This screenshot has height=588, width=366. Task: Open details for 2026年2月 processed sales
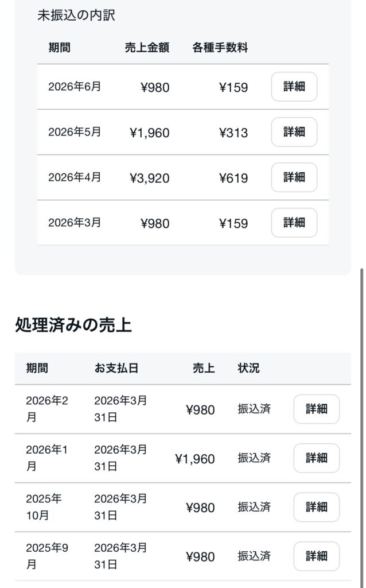(x=317, y=409)
